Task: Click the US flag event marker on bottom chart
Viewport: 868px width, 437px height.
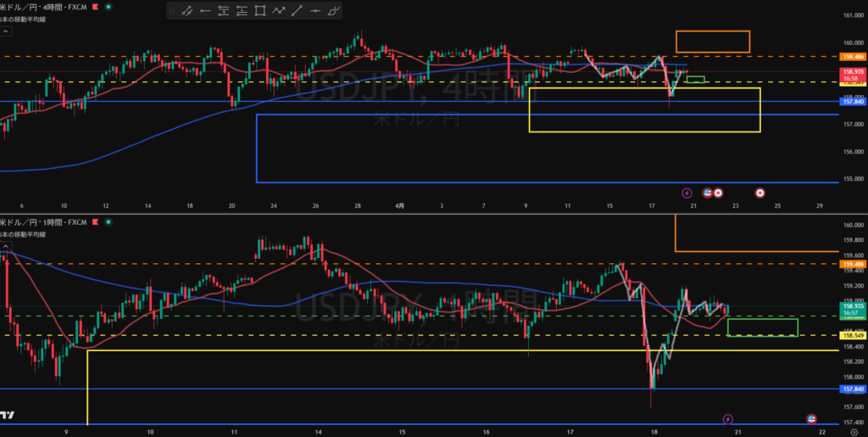Action: coord(810,419)
